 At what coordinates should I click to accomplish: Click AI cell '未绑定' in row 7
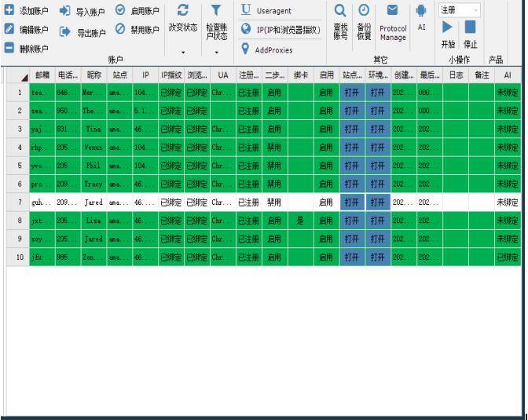point(508,203)
